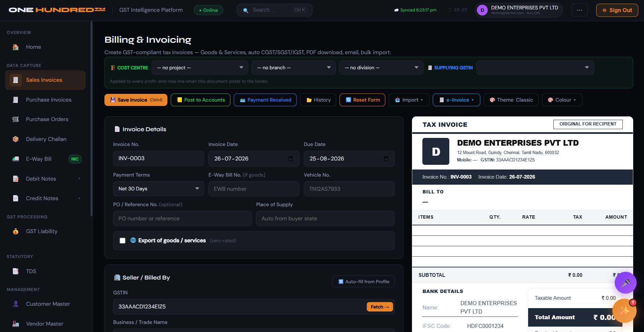Open E-Way Bill section
This screenshot has height=332, width=644.
pyautogui.click(x=45, y=159)
